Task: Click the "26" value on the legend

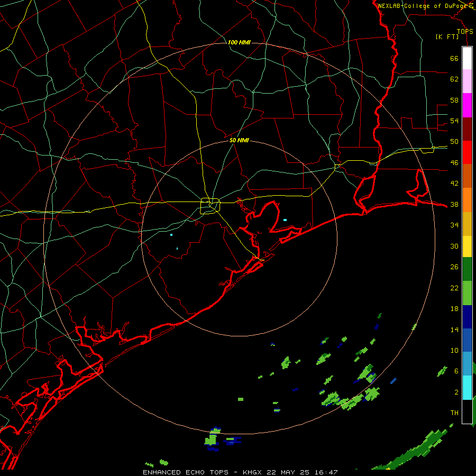Action: click(x=454, y=267)
